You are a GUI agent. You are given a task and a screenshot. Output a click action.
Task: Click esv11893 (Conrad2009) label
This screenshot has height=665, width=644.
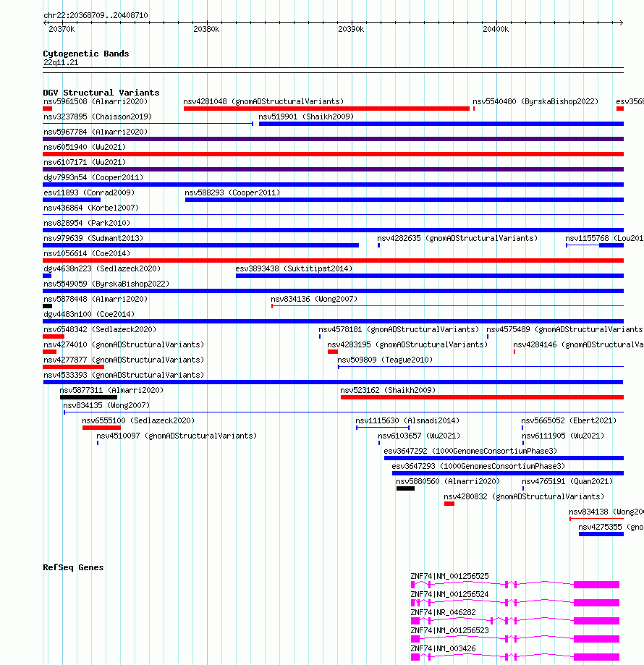coord(89,192)
